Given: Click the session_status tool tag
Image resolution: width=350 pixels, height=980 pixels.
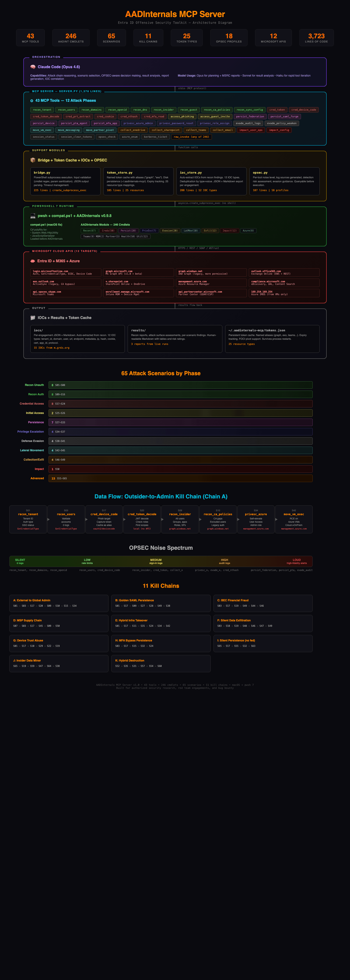Looking at the screenshot, I should (x=44, y=137).
